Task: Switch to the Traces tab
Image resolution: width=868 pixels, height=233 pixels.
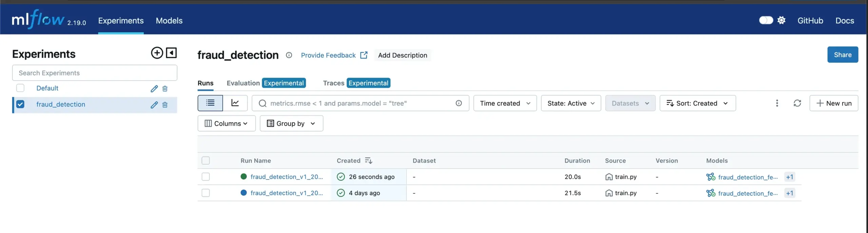Action: (333, 83)
